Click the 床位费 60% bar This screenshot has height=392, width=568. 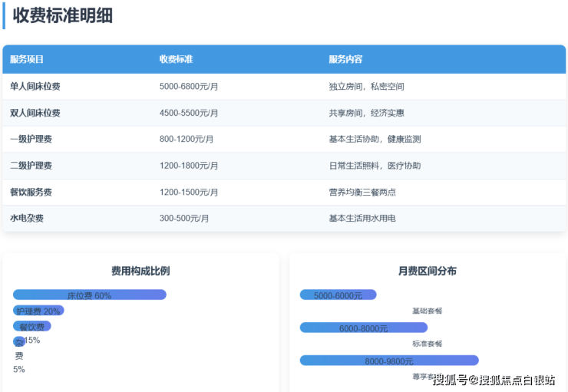[90, 295]
